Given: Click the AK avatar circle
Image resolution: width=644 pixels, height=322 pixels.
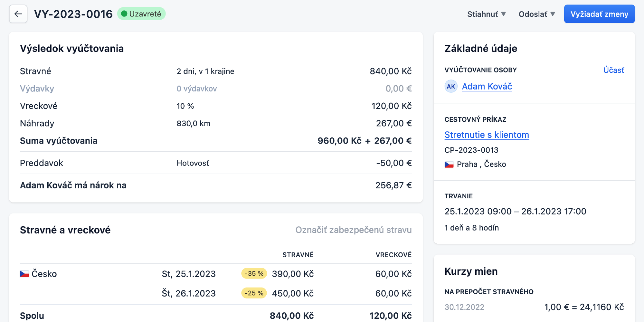Looking at the screenshot, I should [x=451, y=86].
